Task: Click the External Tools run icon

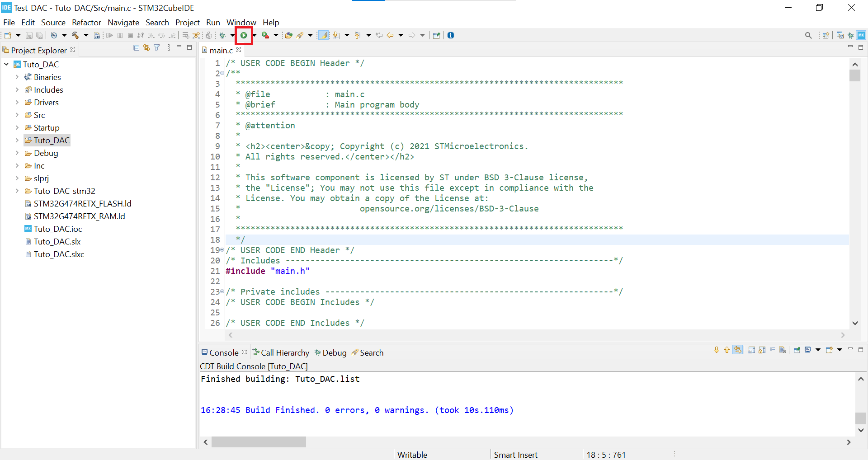Action: click(265, 35)
